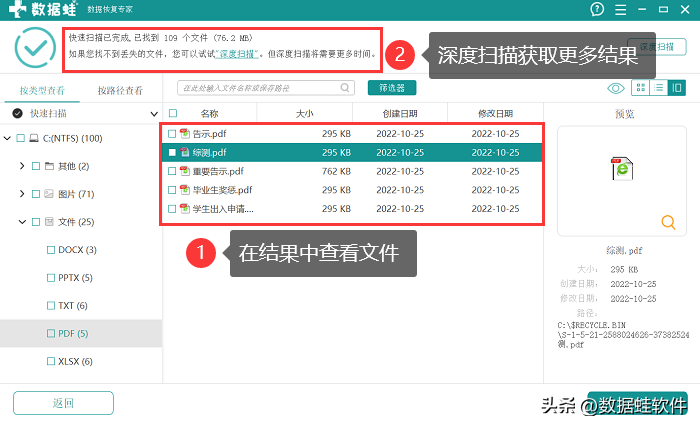Switch to 按类型查看 tab
The height and width of the screenshot is (427, 700).
pos(42,91)
